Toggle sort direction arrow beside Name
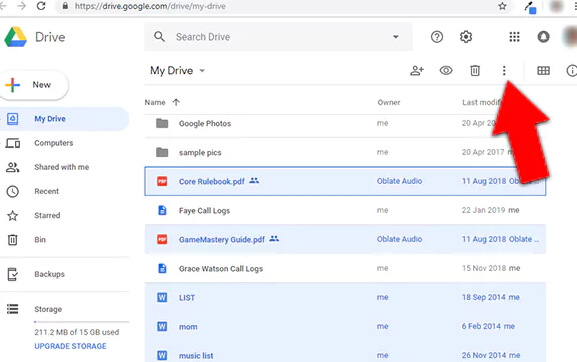The width and height of the screenshot is (577, 362). point(176,102)
